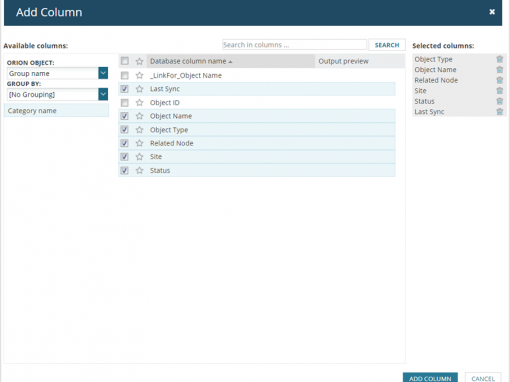Check the Object ID checkbox
This screenshot has width=510, height=382.
point(125,103)
